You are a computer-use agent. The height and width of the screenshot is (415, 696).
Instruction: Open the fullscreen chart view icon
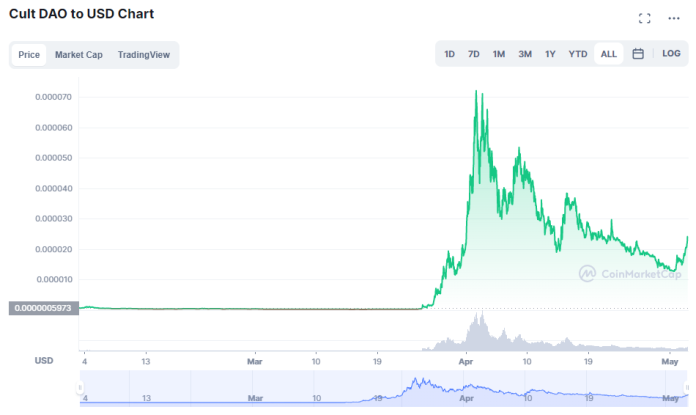[x=645, y=18]
